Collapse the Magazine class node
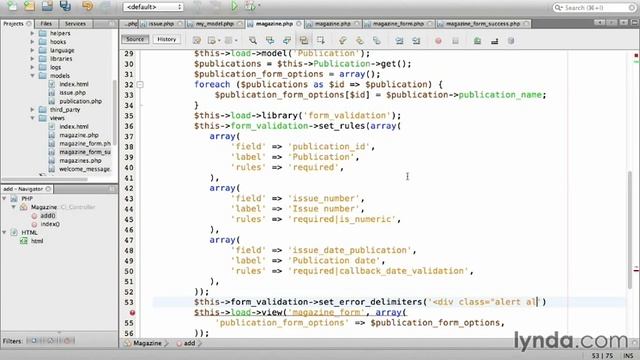640x360 pixels. (13, 207)
